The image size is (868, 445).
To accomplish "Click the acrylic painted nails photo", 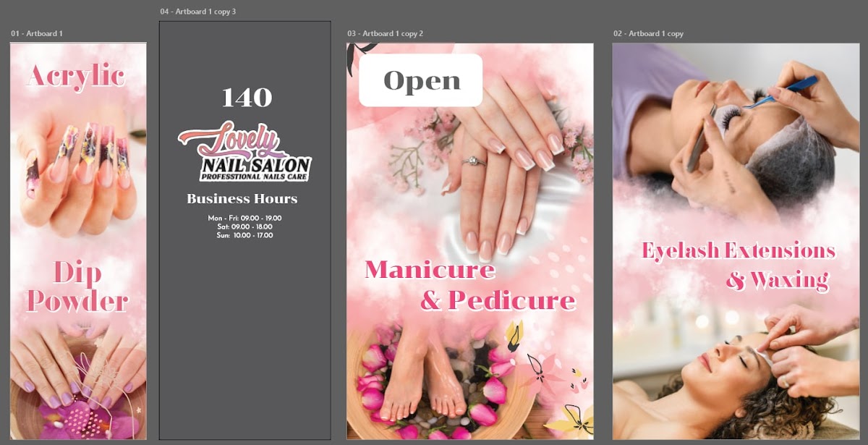I will [77, 174].
